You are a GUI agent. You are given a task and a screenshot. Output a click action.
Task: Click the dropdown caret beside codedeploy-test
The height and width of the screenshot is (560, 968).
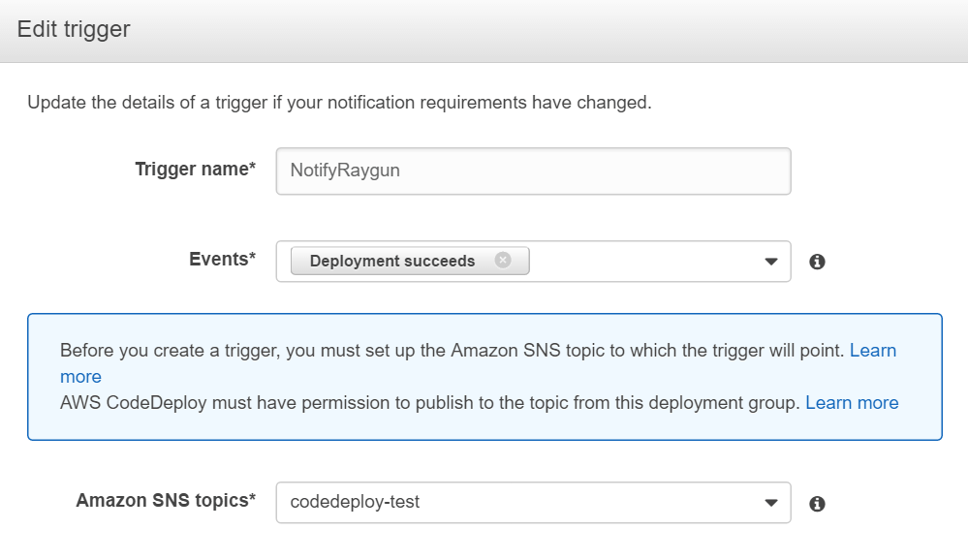(770, 502)
